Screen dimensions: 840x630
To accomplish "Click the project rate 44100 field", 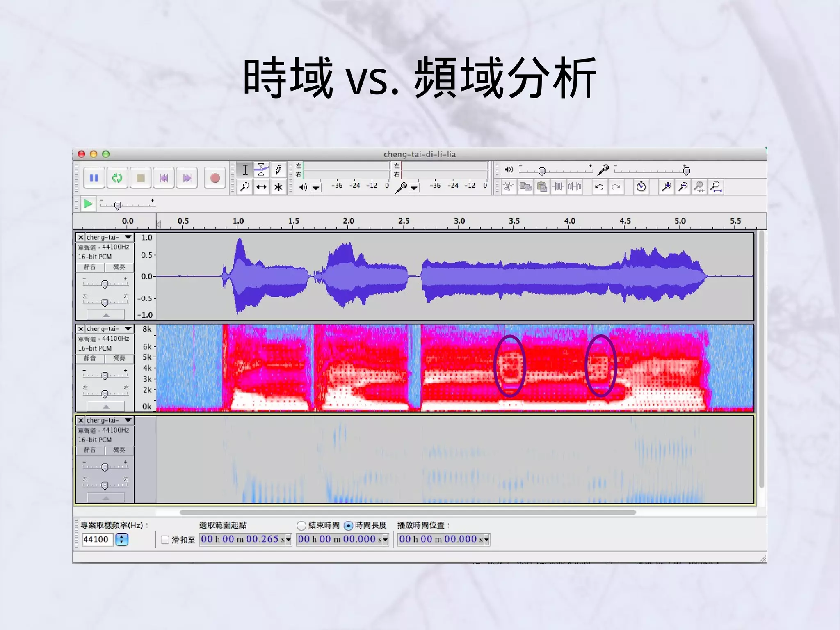I will pyautogui.click(x=97, y=539).
